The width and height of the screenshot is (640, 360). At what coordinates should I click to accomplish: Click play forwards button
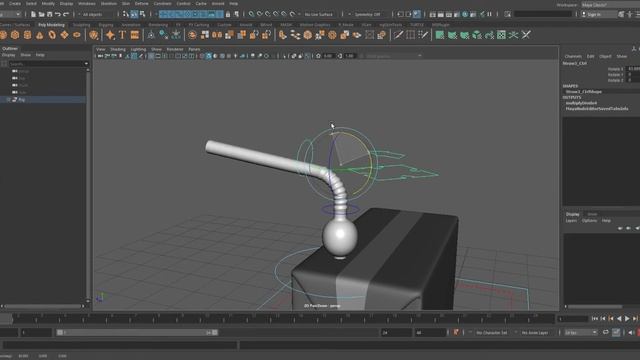pos(627,319)
